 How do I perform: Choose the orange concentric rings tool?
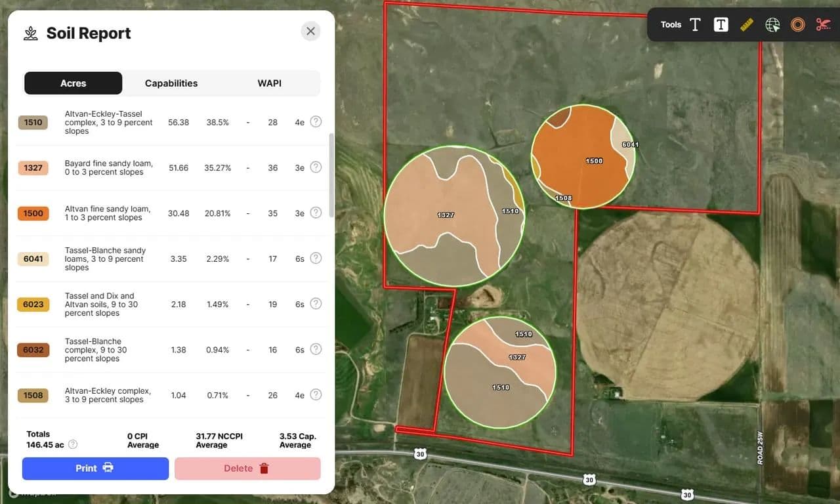(798, 25)
